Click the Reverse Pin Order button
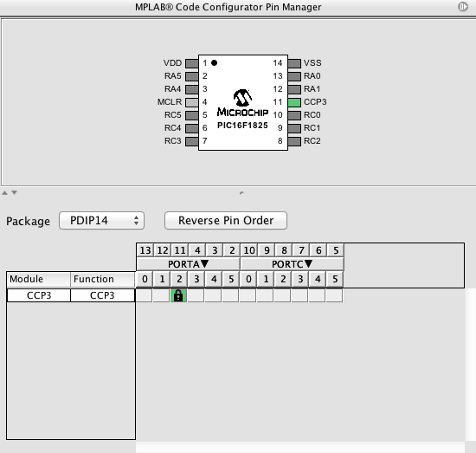The width and height of the screenshot is (476, 453). (x=226, y=221)
